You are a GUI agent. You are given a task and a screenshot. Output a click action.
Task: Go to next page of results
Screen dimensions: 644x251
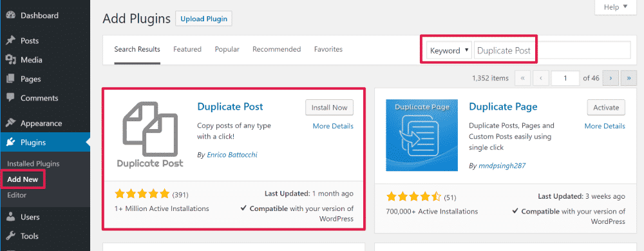pos(611,78)
